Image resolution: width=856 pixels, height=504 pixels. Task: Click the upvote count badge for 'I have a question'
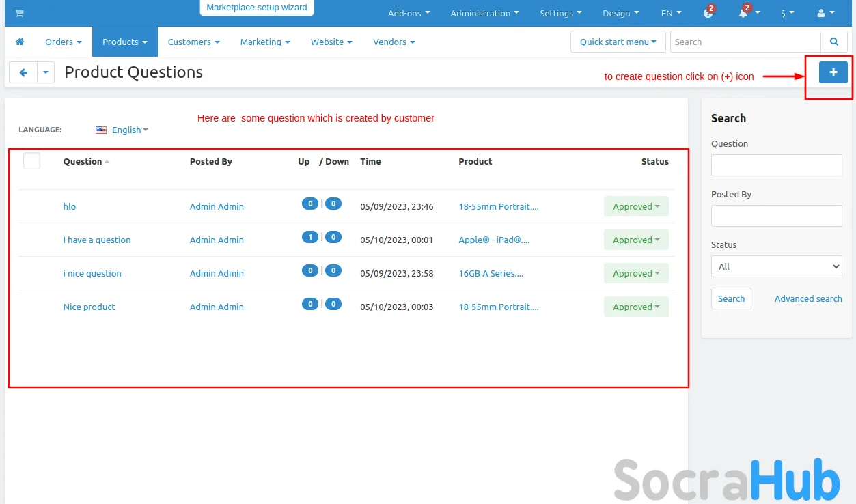[310, 237]
